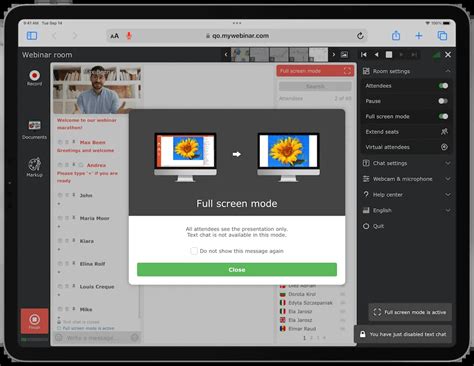Toggle the Attendees switch
Screen dimensions: 474x366
coord(443,86)
